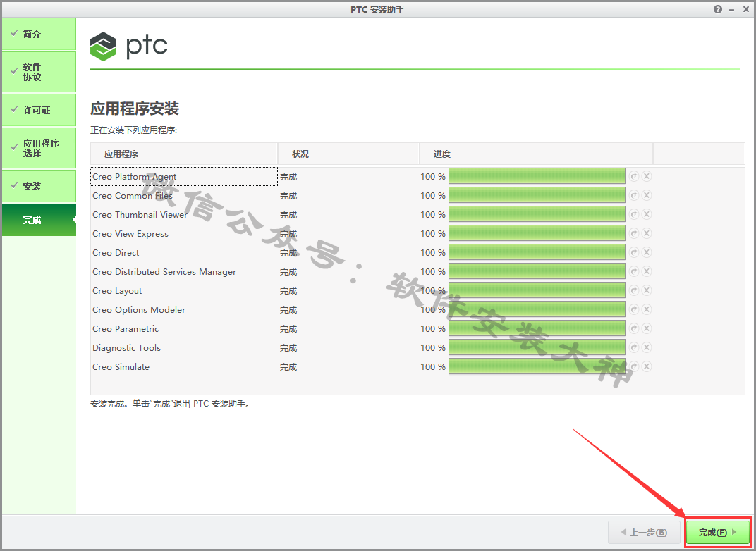Click 安装完成 message below the table
756x551 pixels.
[171, 404]
